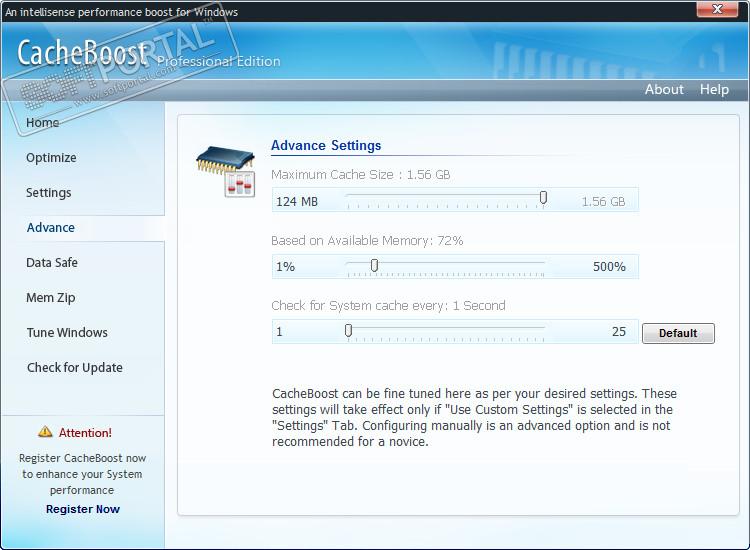Open the Settings tab in sidebar
The height and width of the screenshot is (550, 750).
(x=48, y=193)
